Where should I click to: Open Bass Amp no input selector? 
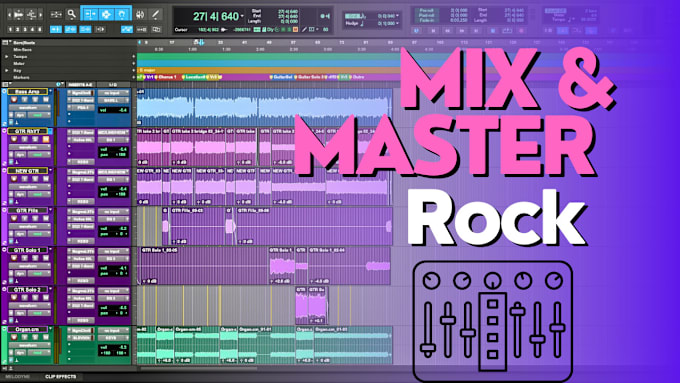(x=113, y=93)
